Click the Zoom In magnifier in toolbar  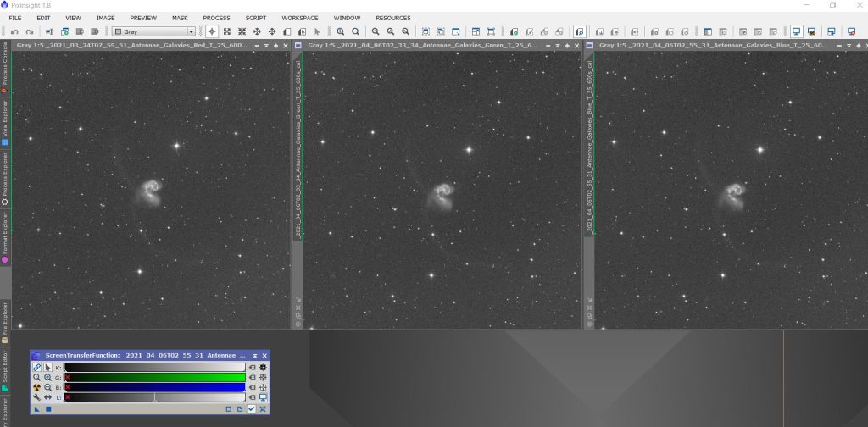click(x=341, y=31)
